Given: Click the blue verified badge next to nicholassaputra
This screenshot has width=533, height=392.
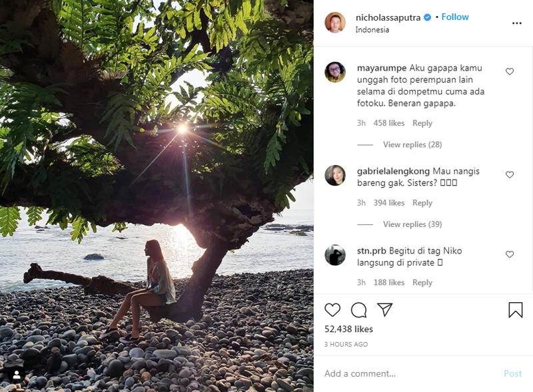Looking at the screenshot, I should point(428,16).
